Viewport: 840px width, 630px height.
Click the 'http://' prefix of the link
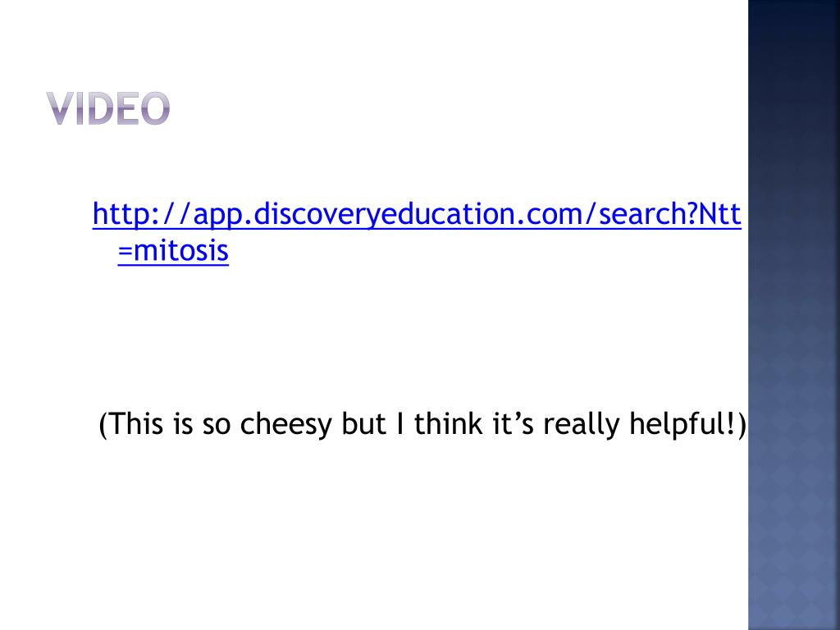141,214
